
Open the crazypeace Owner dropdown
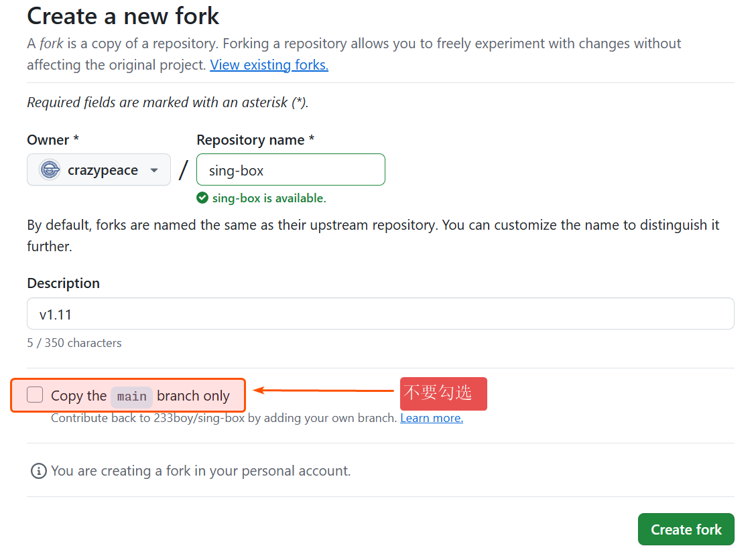pos(99,170)
